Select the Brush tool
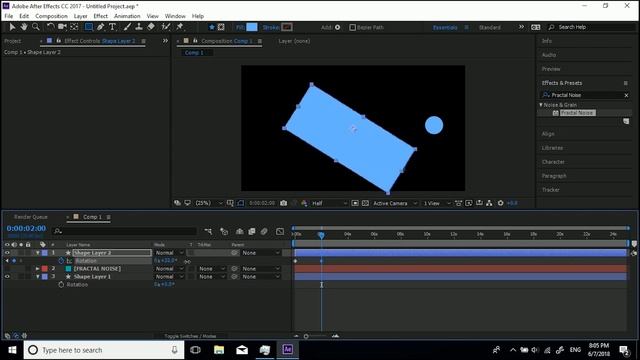The height and width of the screenshot is (360, 640). 127,27
